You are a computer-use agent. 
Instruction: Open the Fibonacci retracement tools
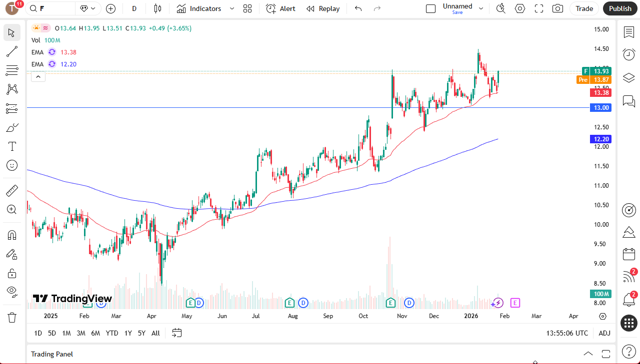12,70
